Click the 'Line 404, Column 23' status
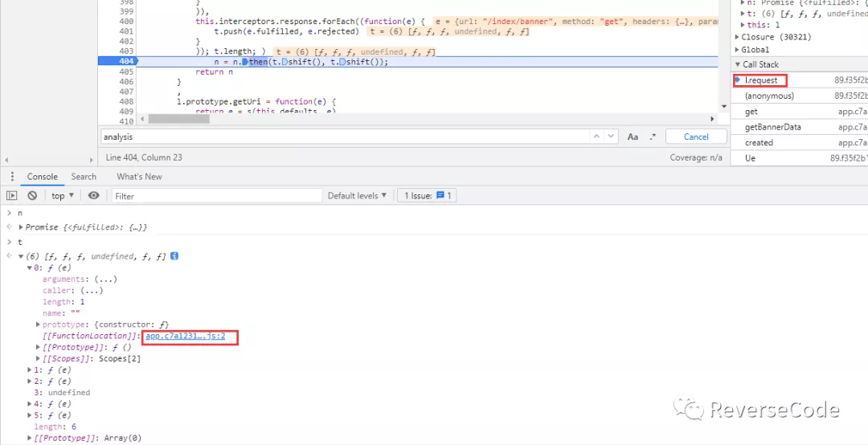868x445 pixels. click(x=144, y=157)
